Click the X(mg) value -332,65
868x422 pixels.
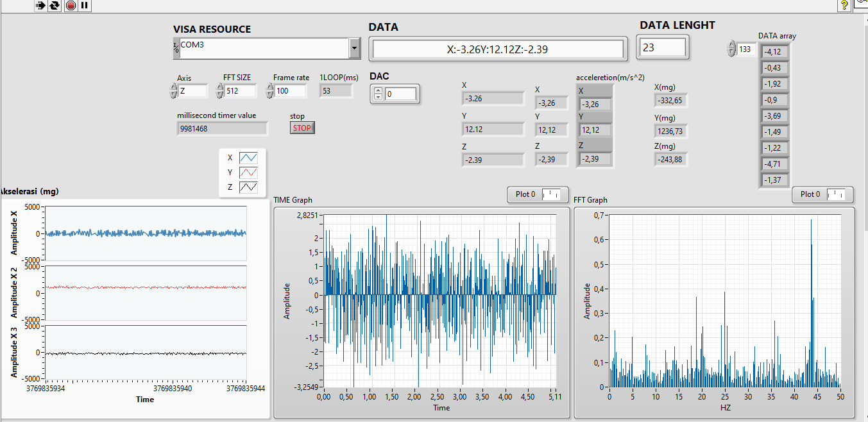pyautogui.click(x=670, y=101)
